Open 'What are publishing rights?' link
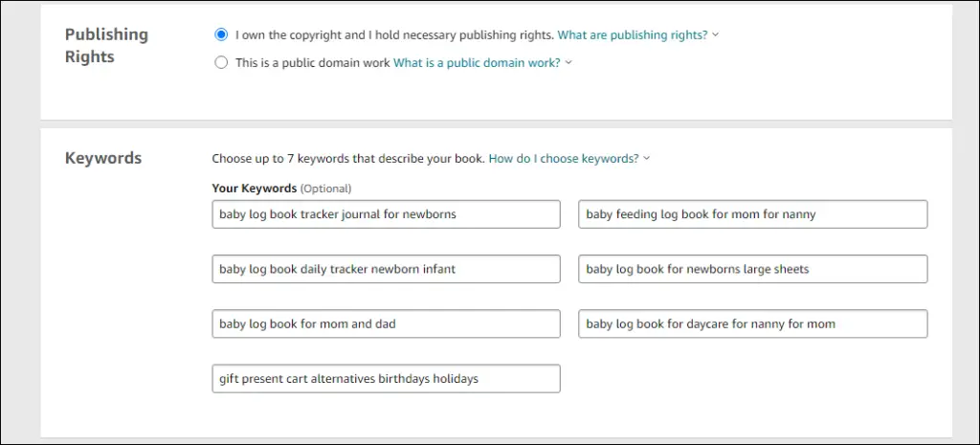The width and height of the screenshot is (980, 445). click(633, 35)
